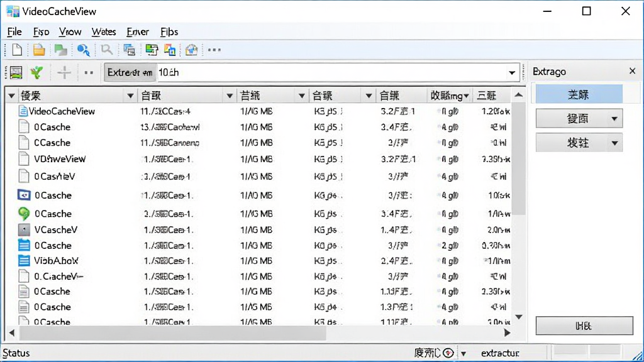This screenshot has height=362, width=644.
Task: Click the blue list icon on VisbA.boV row
Action: coord(24,261)
